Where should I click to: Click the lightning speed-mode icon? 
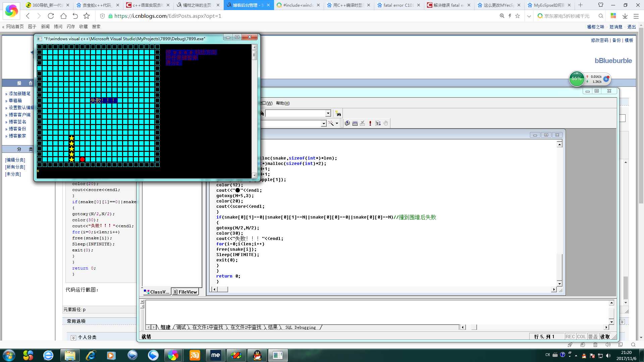[509, 16]
